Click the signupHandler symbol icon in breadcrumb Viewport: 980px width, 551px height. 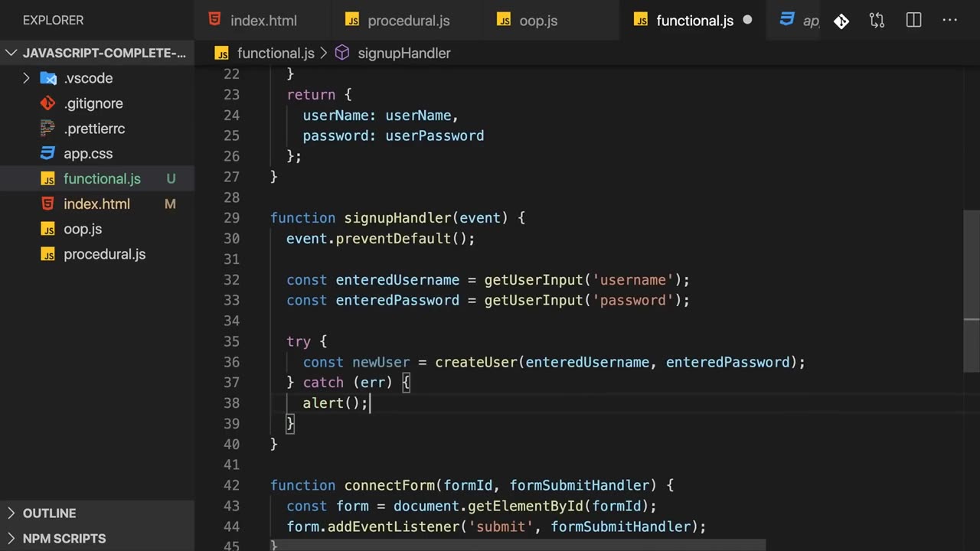click(342, 53)
